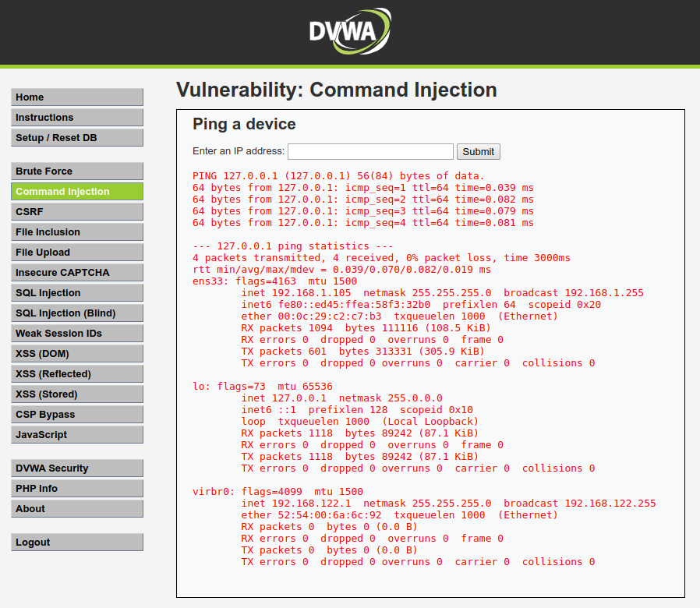The height and width of the screenshot is (608, 700).
Task: Click the 'inet 192.168.122.1' address line
Action: click(x=449, y=503)
